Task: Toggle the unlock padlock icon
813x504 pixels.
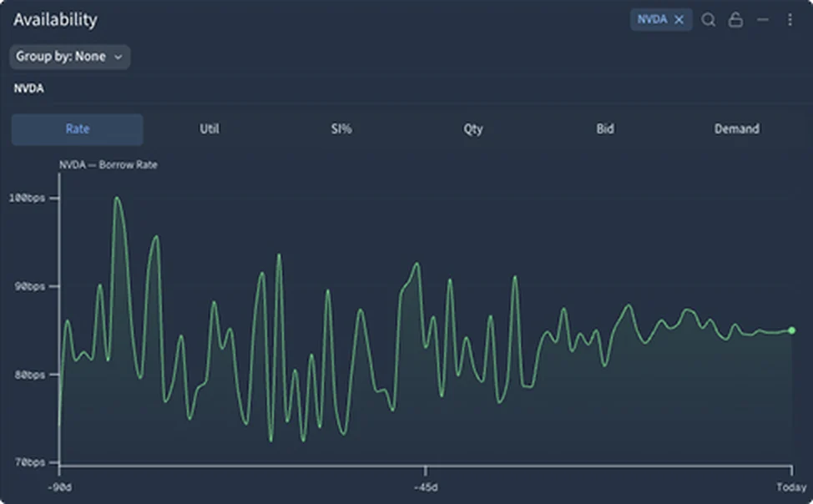Action: click(735, 20)
